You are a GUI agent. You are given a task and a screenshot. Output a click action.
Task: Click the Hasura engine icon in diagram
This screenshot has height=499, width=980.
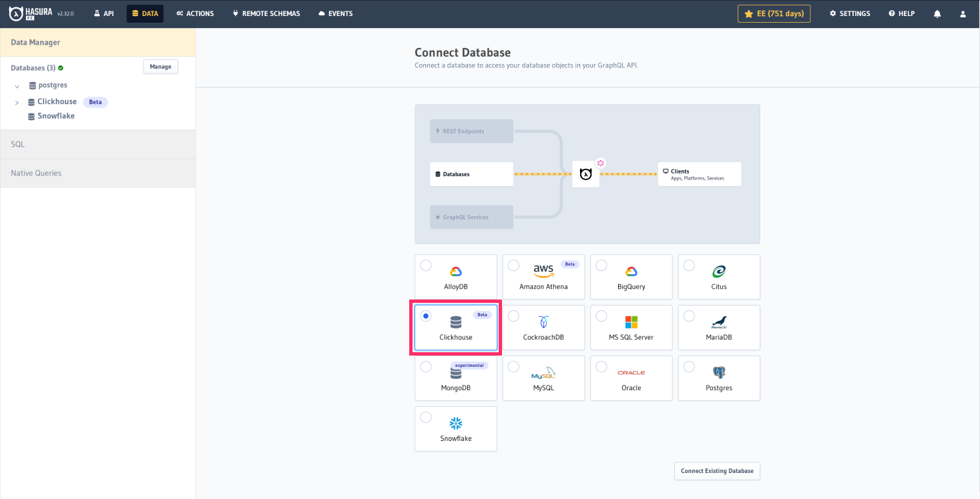[585, 174]
